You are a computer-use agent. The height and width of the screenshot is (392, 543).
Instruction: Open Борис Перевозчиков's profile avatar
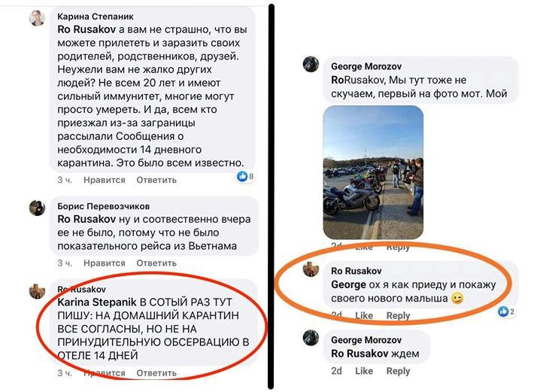tap(37, 208)
